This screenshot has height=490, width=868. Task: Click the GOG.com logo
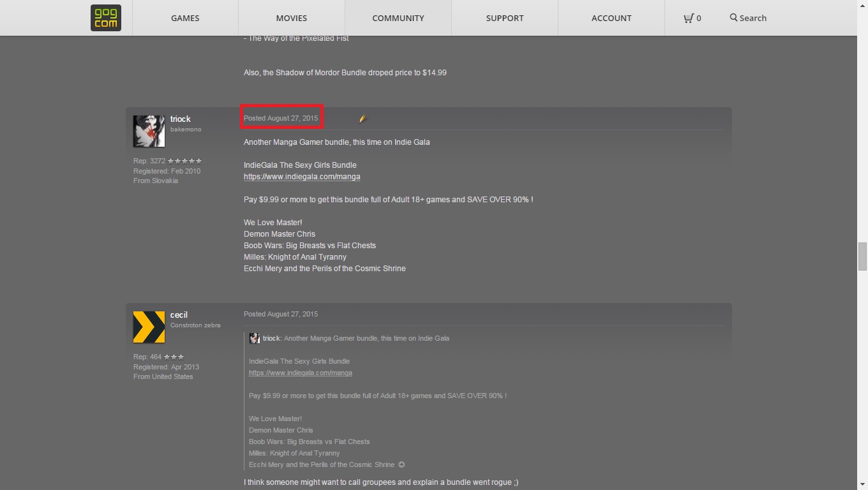point(106,18)
